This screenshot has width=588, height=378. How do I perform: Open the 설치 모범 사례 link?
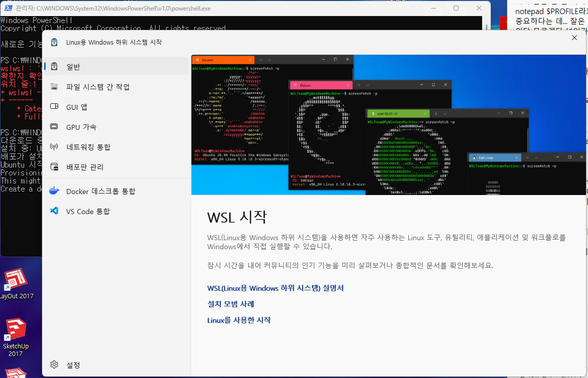click(x=231, y=304)
